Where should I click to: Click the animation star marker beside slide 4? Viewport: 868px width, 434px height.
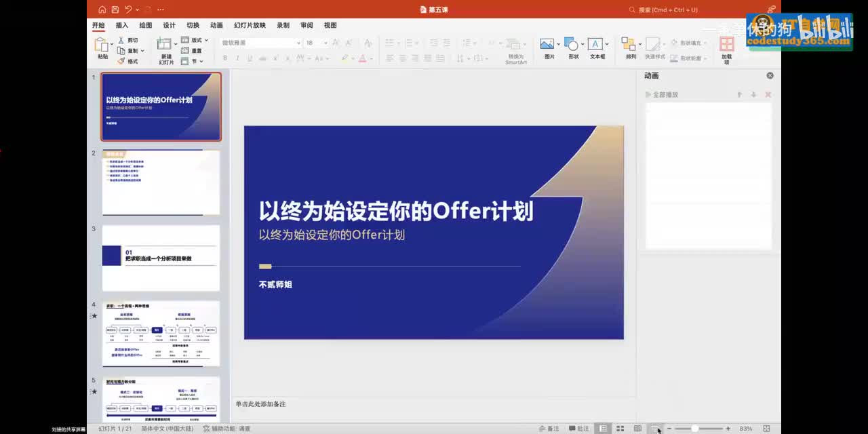94,316
